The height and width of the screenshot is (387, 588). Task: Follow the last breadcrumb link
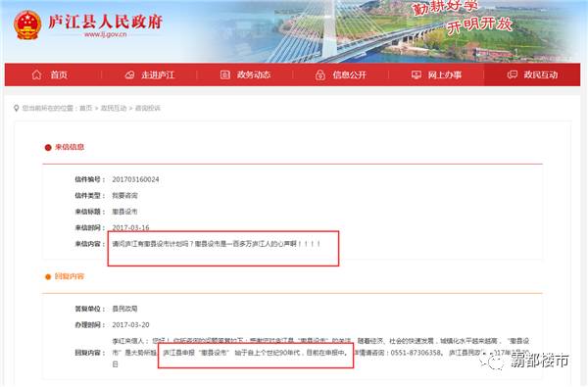pyautogui.click(x=147, y=108)
